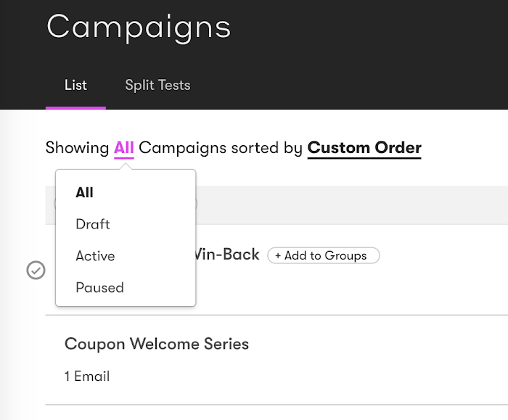The width and height of the screenshot is (508, 420).
Task: Click the word Showing before the filter
Action: coord(77,148)
